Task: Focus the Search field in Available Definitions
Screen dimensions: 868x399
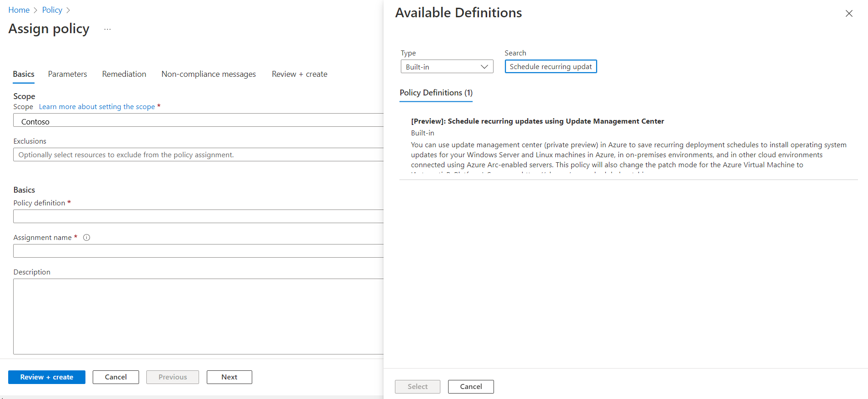Action: (550, 66)
